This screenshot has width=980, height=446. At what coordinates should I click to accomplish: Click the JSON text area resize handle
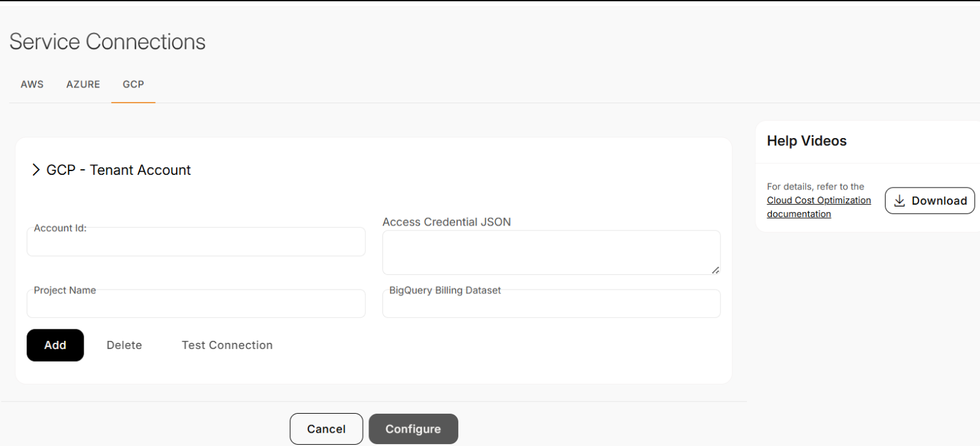[715, 270]
